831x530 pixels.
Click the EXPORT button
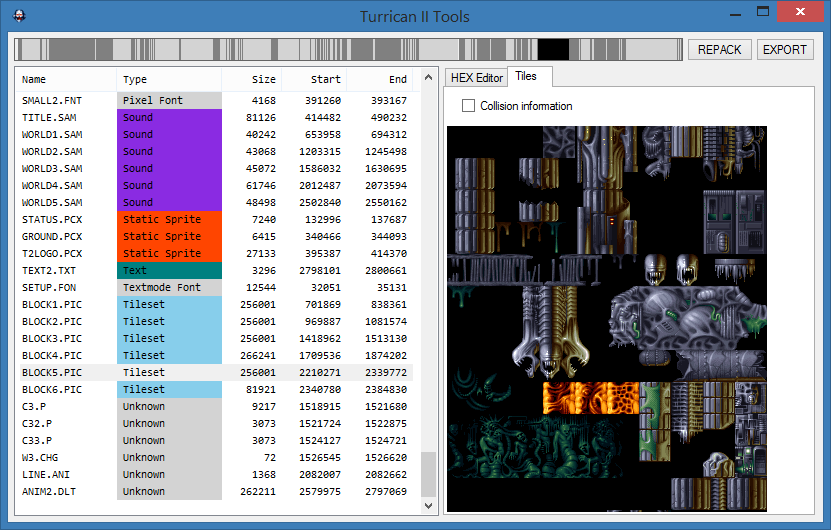pyautogui.click(x=785, y=50)
